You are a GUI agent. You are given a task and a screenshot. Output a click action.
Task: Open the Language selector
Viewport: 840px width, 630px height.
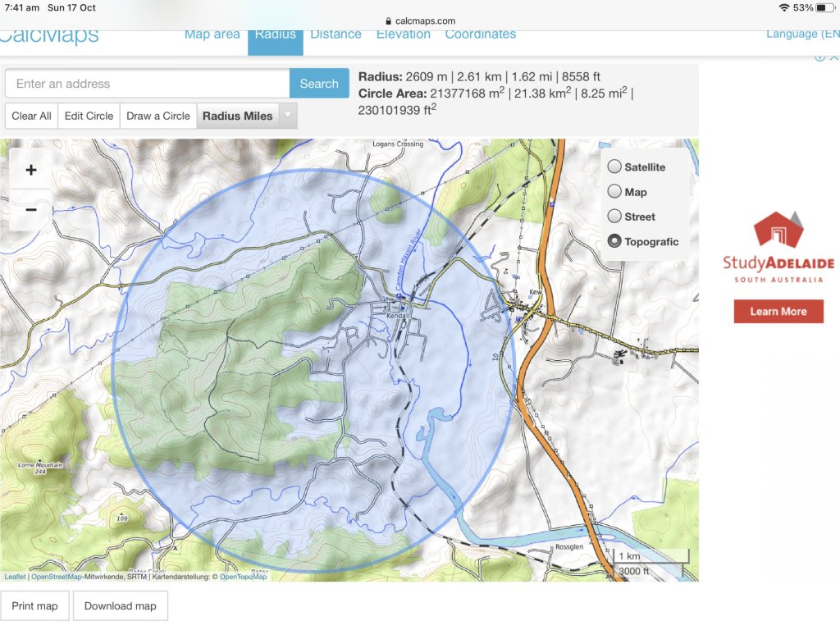tap(802, 34)
